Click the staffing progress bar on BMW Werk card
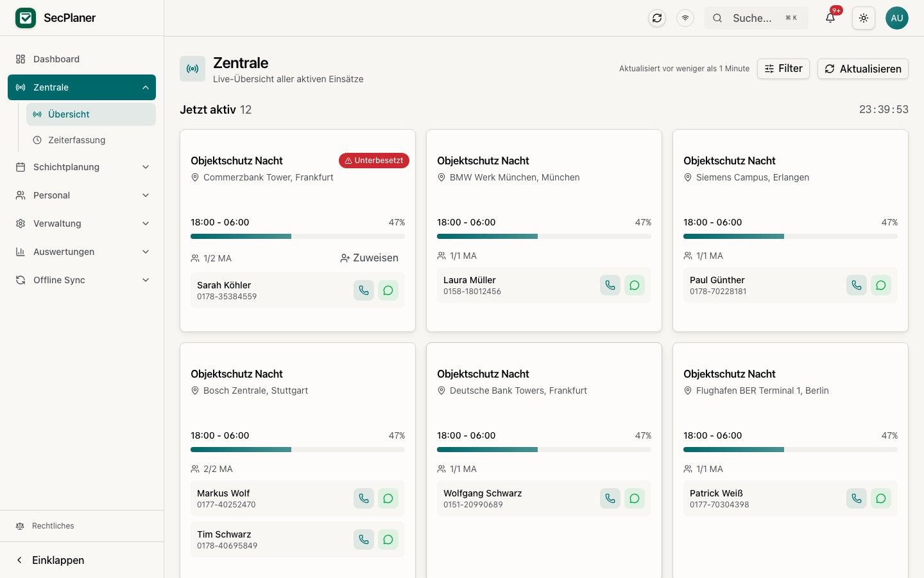Image resolution: width=924 pixels, height=578 pixels. (x=544, y=236)
